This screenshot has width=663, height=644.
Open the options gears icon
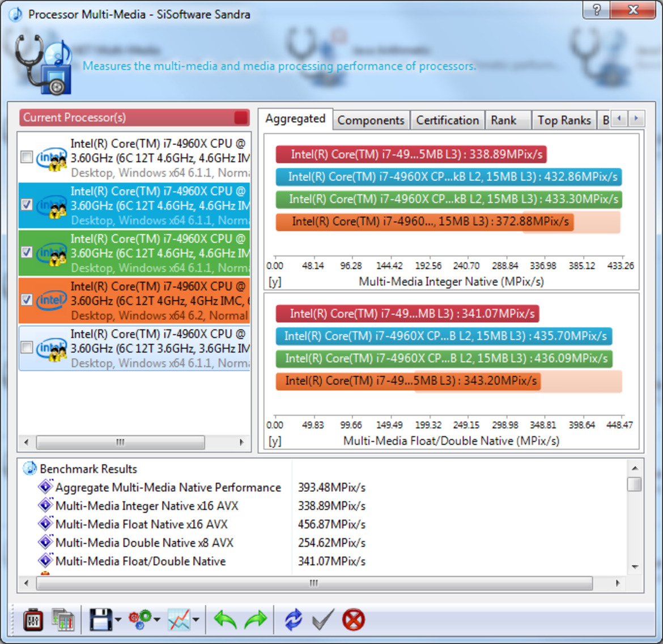coord(140,620)
